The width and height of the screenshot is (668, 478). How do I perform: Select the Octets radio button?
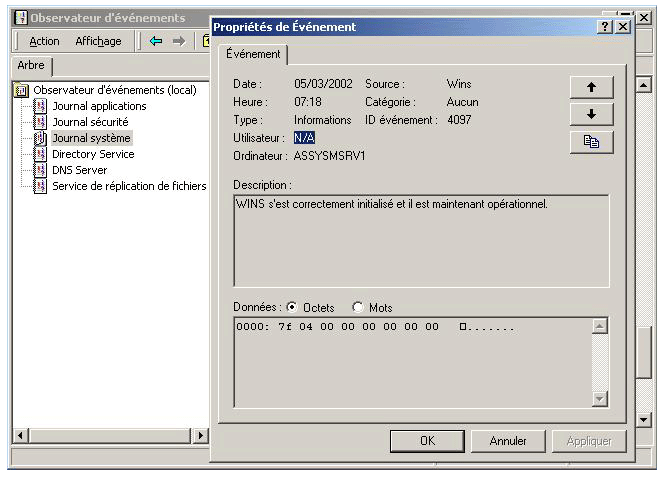292,307
